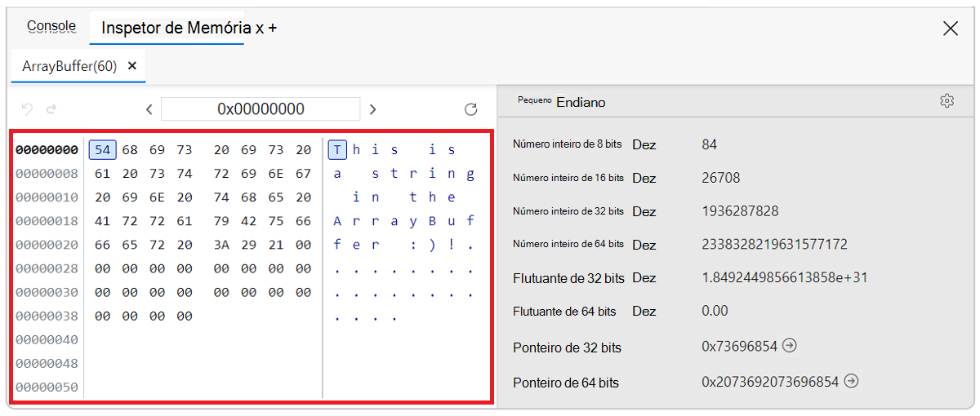The image size is (980, 416).
Task: Click the byte 42 in row 00000018
Action: click(248, 221)
